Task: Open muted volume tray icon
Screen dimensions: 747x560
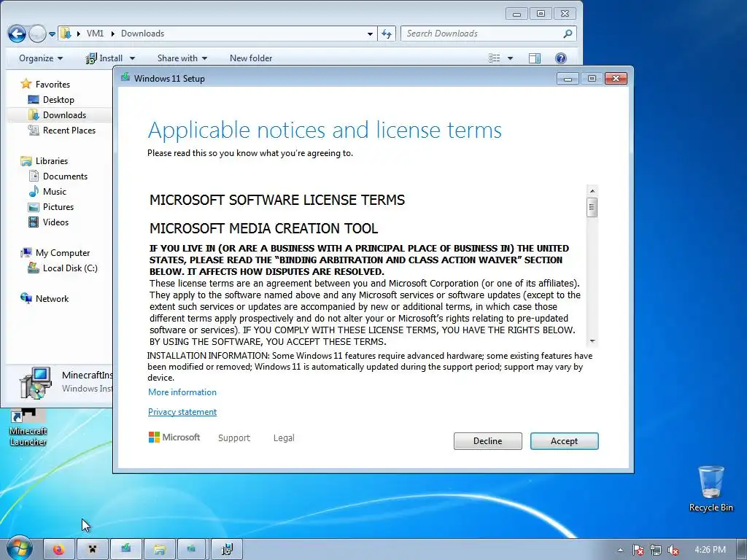Action: 673,550
